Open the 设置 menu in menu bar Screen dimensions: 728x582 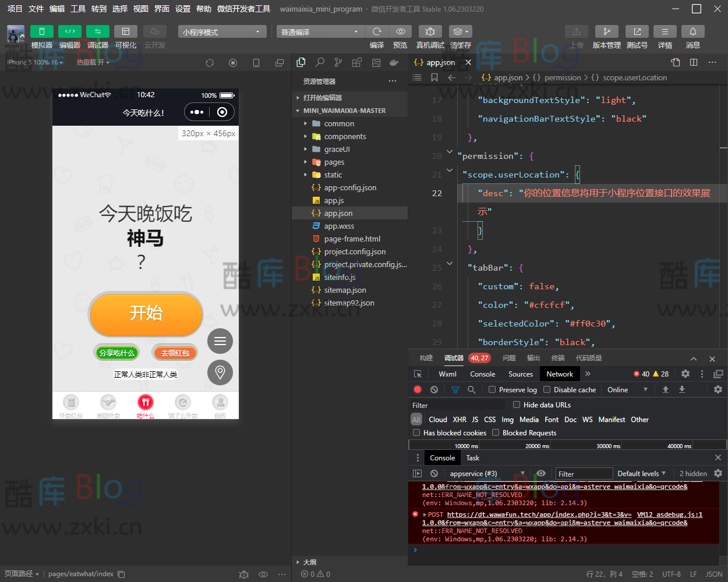pyautogui.click(x=183, y=9)
